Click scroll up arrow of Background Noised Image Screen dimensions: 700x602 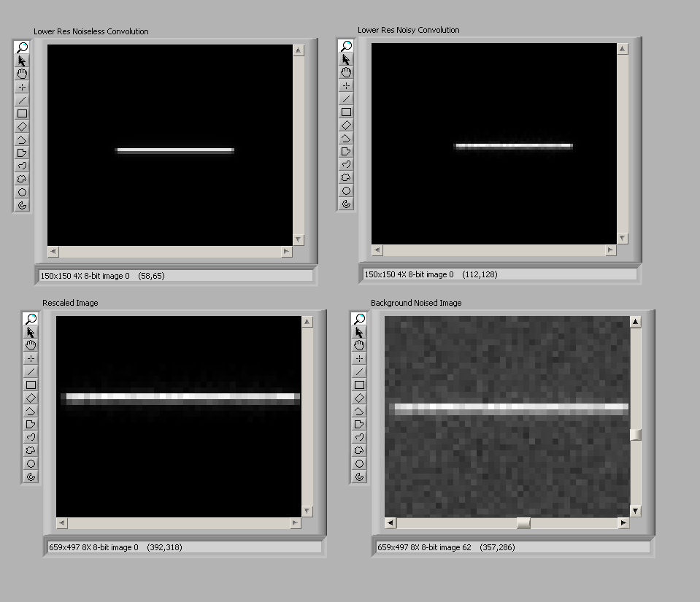[x=635, y=322]
